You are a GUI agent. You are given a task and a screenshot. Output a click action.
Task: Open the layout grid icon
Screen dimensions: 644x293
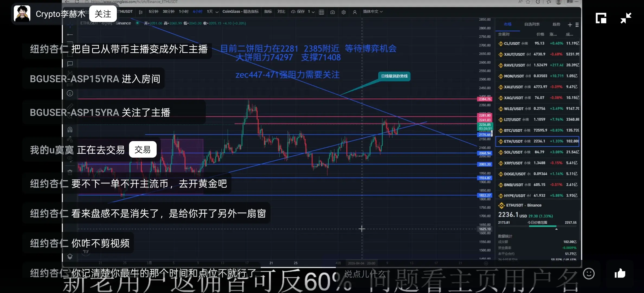click(321, 12)
